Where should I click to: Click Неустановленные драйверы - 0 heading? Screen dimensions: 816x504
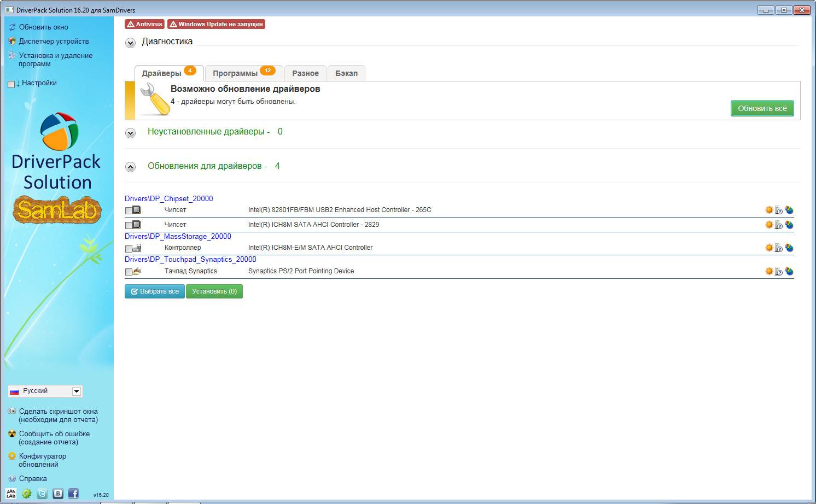(x=215, y=131)
